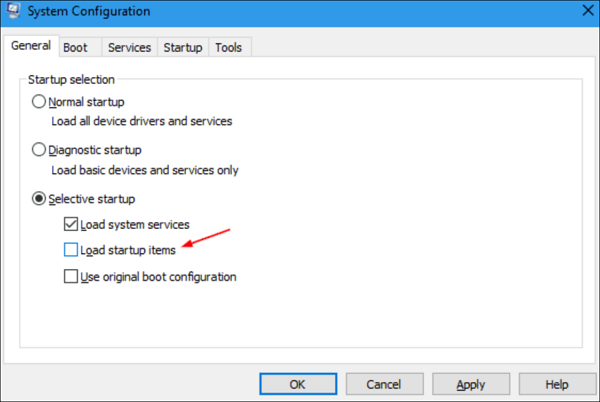Image resolution: width=600 pixels, height=402 pixels.
Task: Uncheck Load system services
Action: point(71,224)
